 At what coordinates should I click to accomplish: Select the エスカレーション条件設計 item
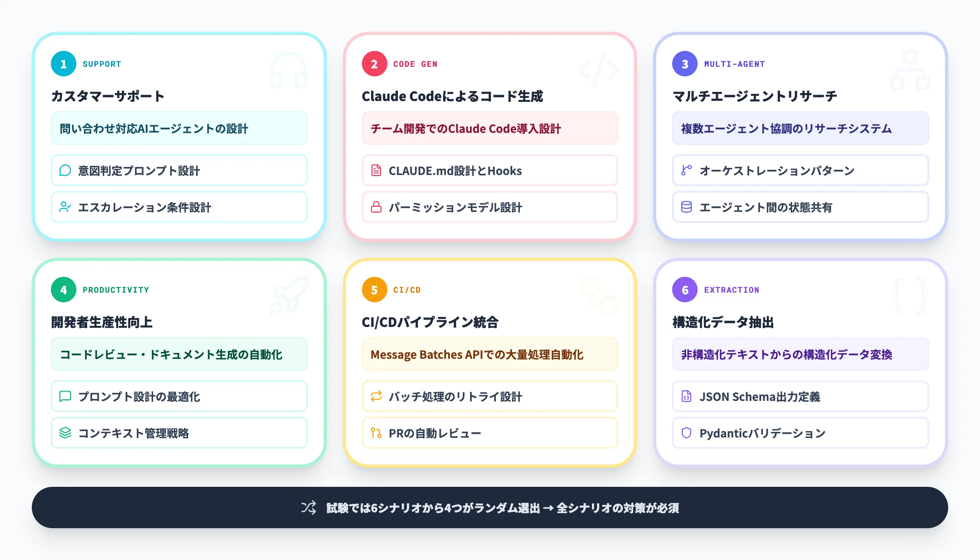[x=179, y=207]
